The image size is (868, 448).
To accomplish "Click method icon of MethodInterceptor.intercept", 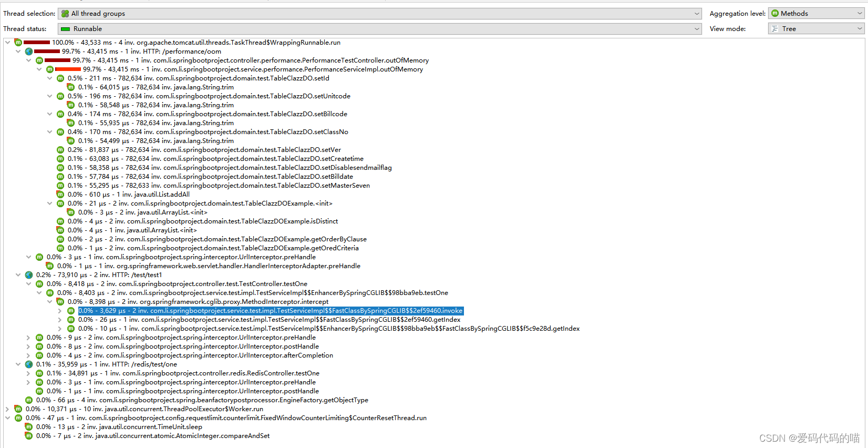I will click(x=60, y=302).
